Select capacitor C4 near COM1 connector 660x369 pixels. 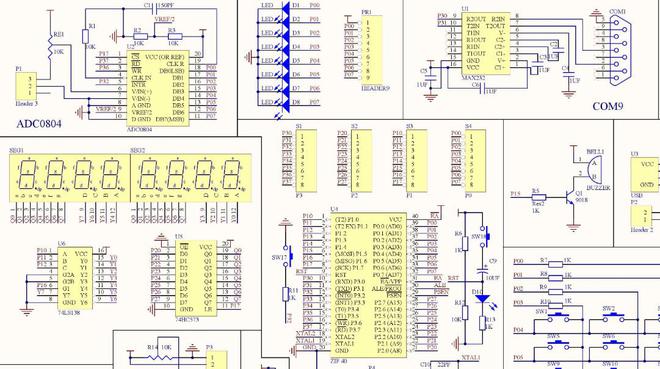click(x=568, y=74)
